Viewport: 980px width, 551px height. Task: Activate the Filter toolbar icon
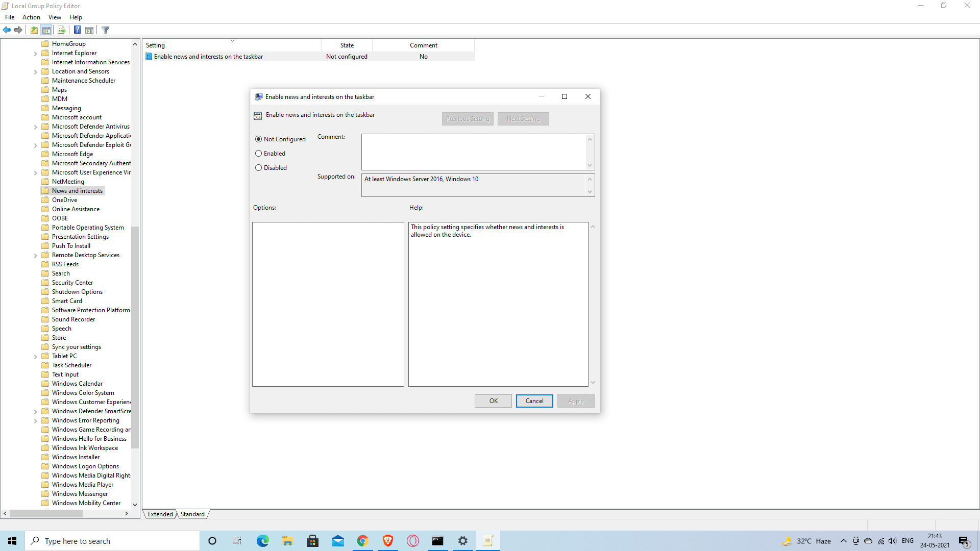coord(105,30)
